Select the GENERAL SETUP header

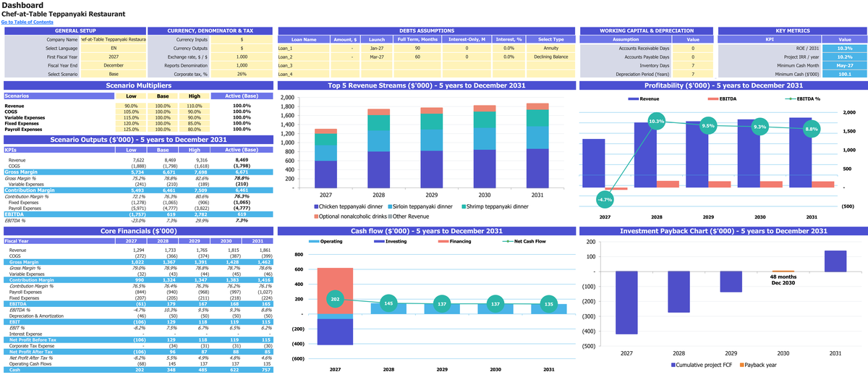click(x=75, y=30)
